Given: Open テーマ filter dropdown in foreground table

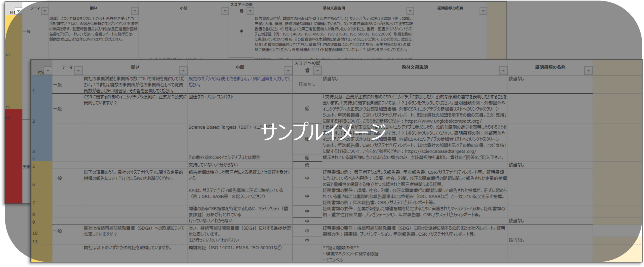Looking at the screenshot, I should point(78,71).
